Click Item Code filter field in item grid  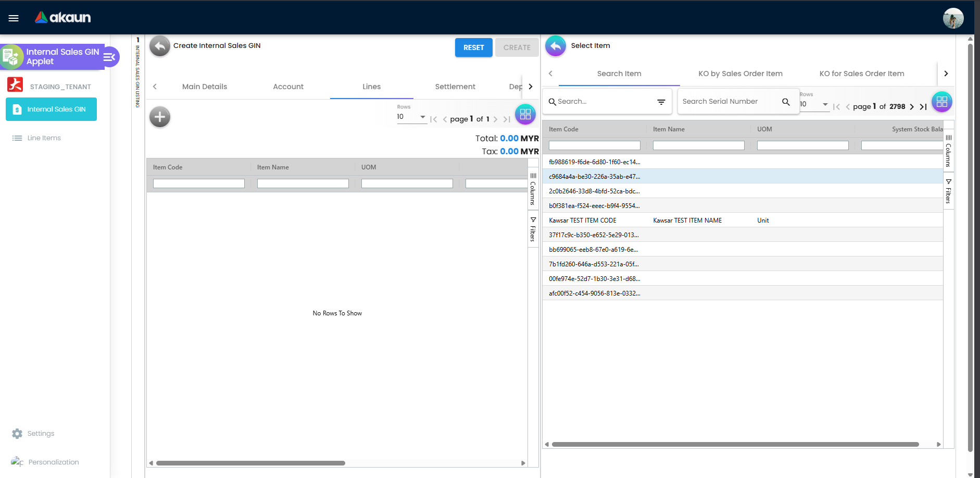tap(595, 145)
